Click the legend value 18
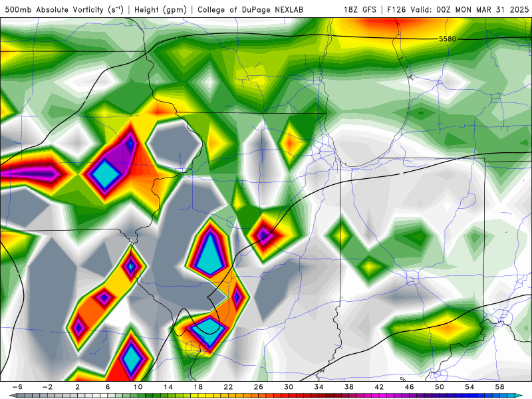 point(198,387)
